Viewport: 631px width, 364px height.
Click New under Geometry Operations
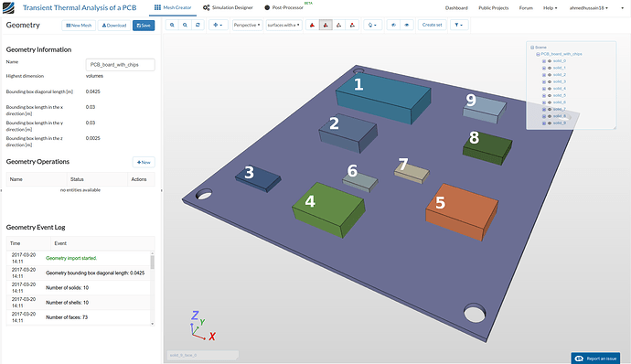pyautogui.click(x=144, y=162)
